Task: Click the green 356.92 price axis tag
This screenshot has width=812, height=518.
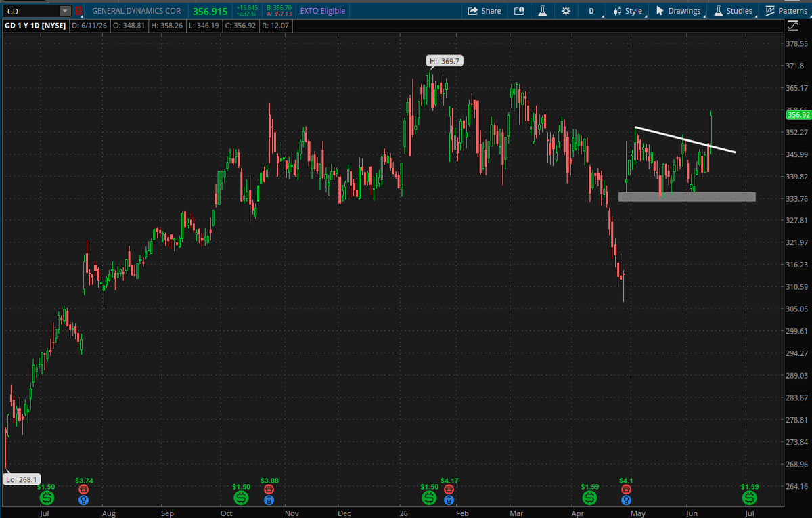Action: coord(798,115)
